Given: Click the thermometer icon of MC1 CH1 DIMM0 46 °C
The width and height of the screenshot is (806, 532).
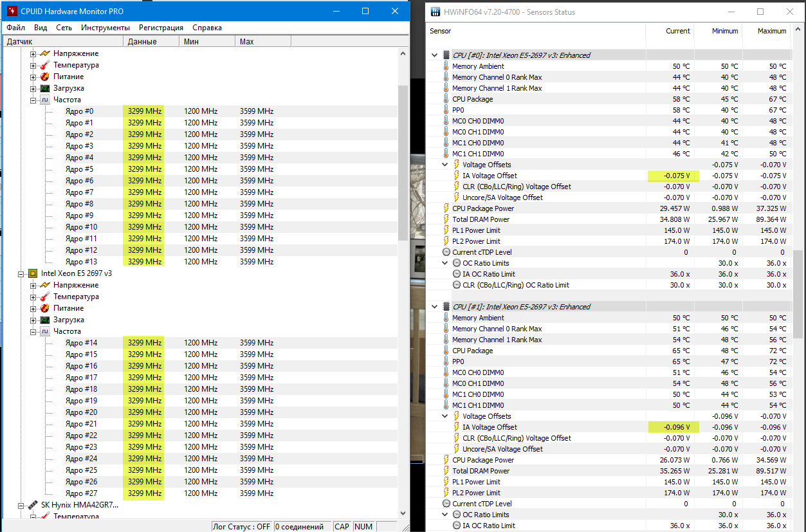Looking at the screenshot, I should point(446,154).
